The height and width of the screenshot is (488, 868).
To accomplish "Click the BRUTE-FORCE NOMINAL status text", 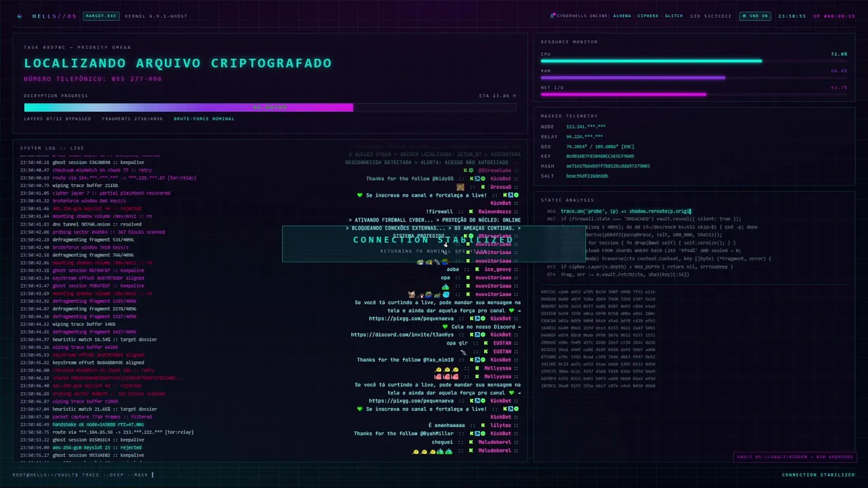I will (204, 119).
